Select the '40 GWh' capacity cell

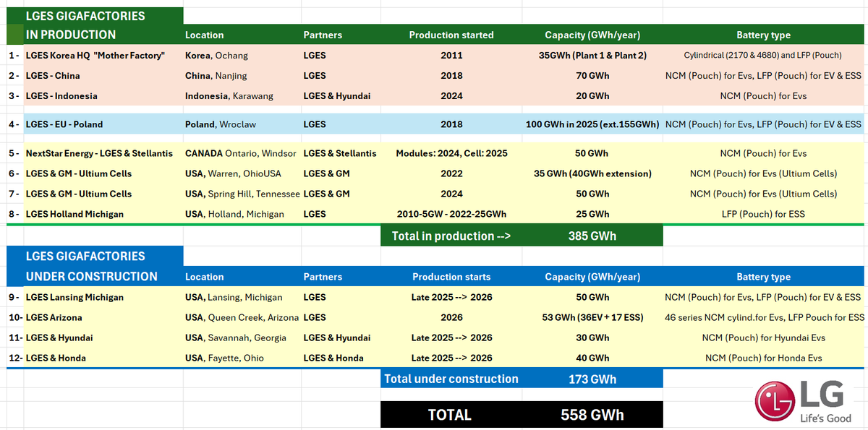point(592,358)
